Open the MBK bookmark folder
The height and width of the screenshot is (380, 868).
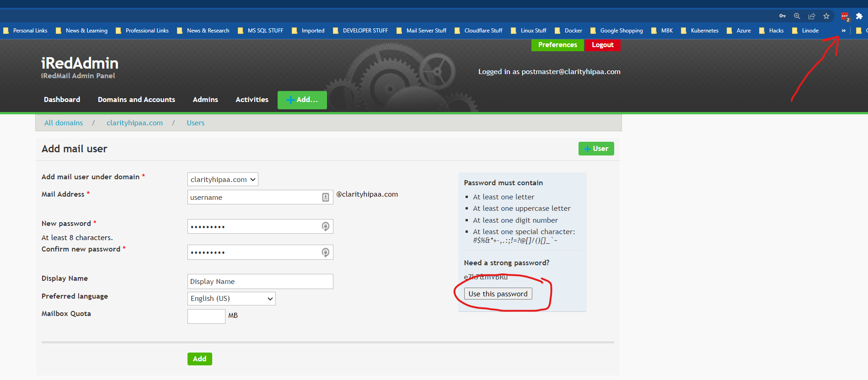point(662,31)
